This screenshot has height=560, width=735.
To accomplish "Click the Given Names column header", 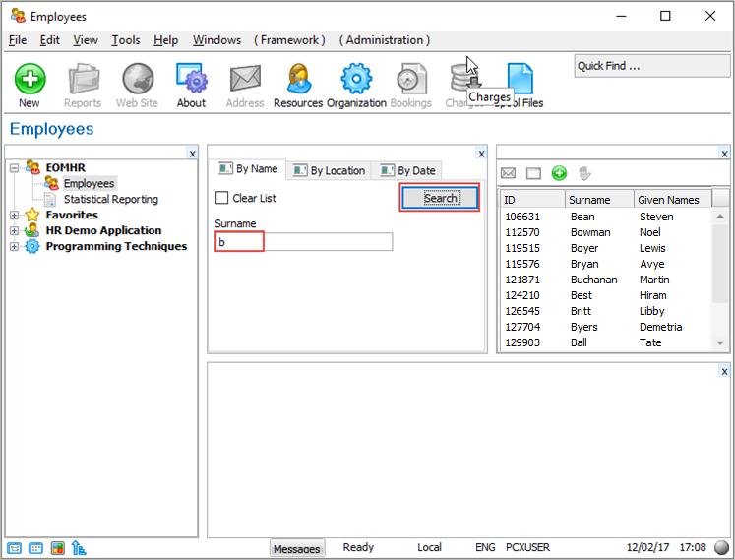I will [673, 200].
